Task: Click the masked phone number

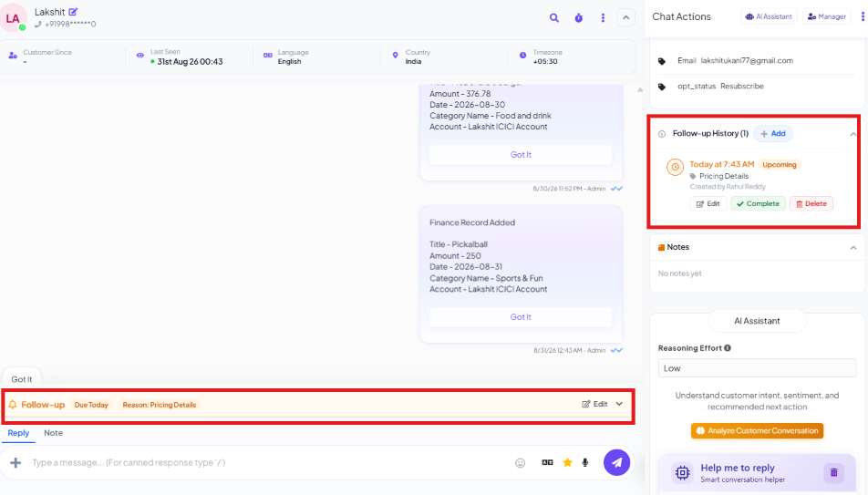Action: pyautogui.click(x=70, y=25)
